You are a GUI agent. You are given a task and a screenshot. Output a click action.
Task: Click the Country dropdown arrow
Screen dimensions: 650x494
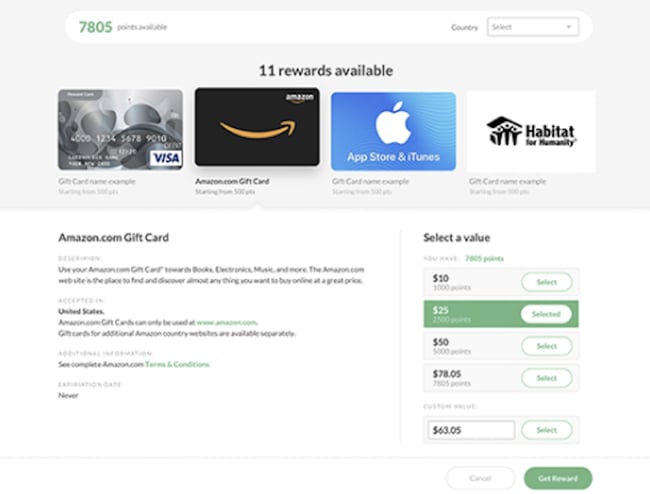[x=569, y=27]
